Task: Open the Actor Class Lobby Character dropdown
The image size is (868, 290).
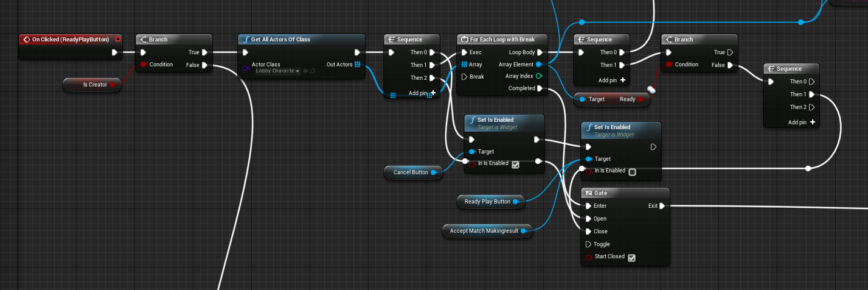Action: tap(277, 71)
